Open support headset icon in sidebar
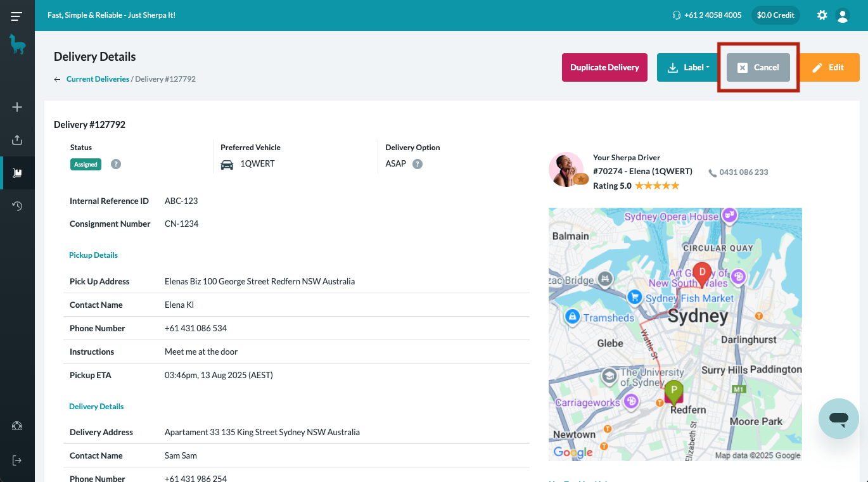Image resolution: width=868 pixels, height=482 pixels. point(17,426)
